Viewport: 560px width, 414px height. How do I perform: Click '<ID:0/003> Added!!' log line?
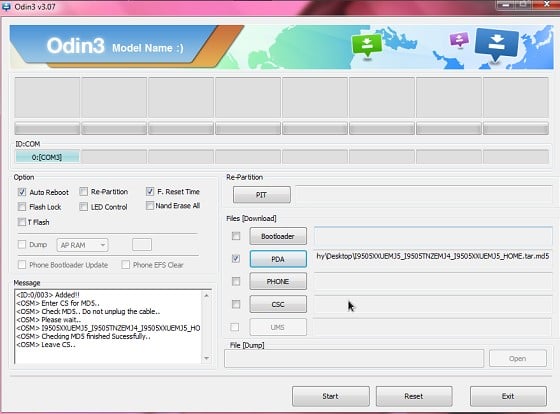[x=48, y=295]
